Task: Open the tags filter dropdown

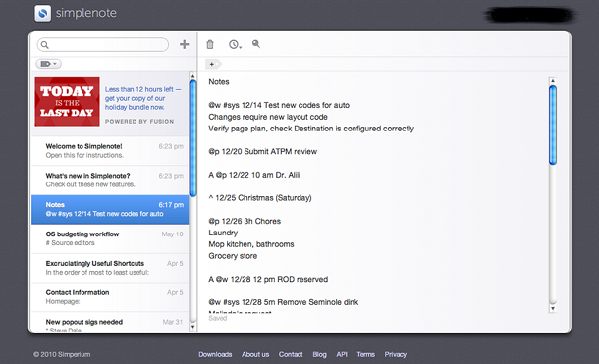Action: [x=48, y=64]
